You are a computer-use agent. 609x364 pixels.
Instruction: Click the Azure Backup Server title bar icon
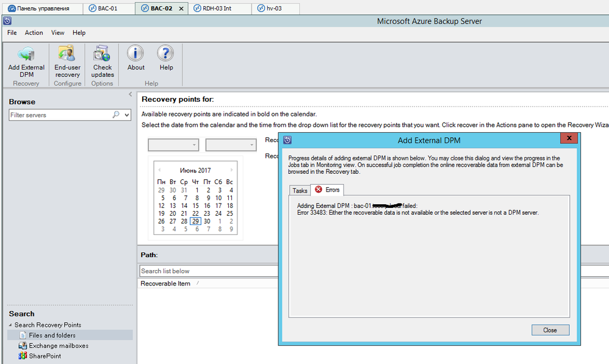pos(7,21)
